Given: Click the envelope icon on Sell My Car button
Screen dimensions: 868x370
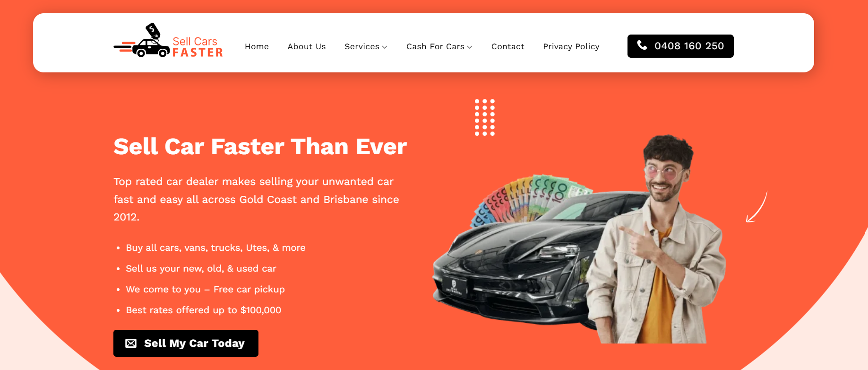Looking at the screenshot, I should [x=131, y=344].
